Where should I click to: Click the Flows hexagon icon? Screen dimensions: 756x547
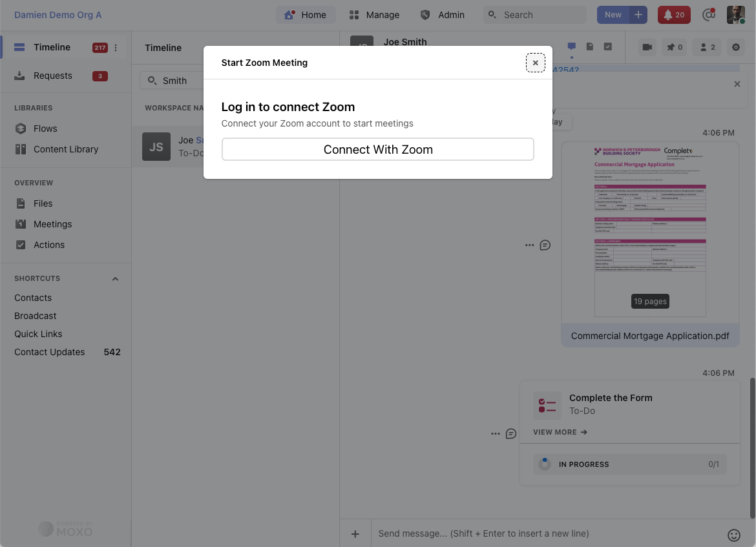20,129
